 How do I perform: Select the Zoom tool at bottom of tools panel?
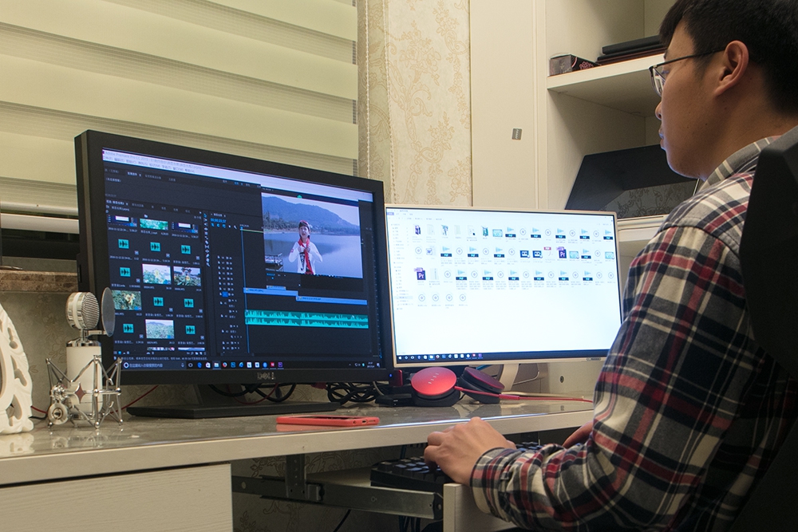click(207, 265)
